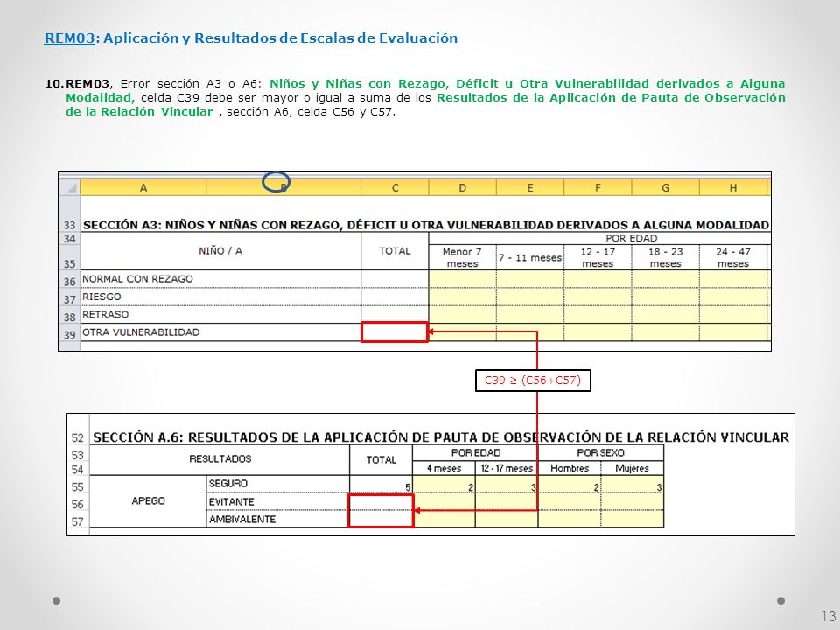Select the OTRA VULNERABILIDAD row label
Screen dimensions: 840x630
pos(220,332)
